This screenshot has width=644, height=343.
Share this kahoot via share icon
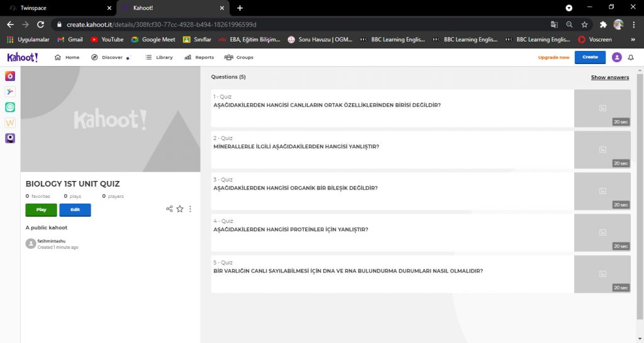coord(169,209)
